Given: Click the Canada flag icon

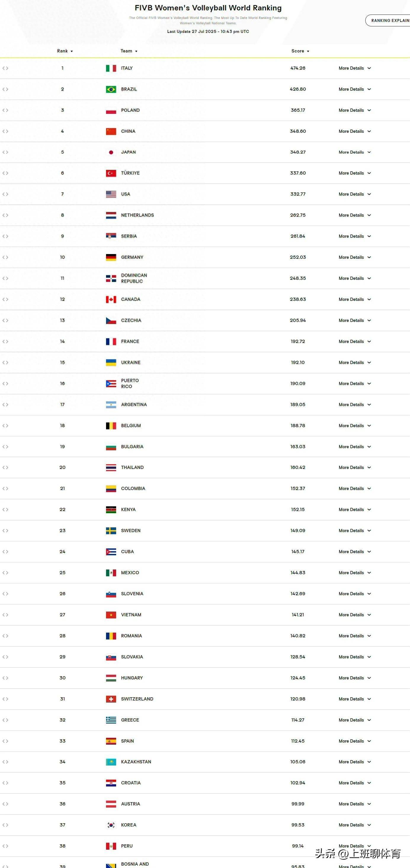Looking at the screenshot, I should 111,299.
